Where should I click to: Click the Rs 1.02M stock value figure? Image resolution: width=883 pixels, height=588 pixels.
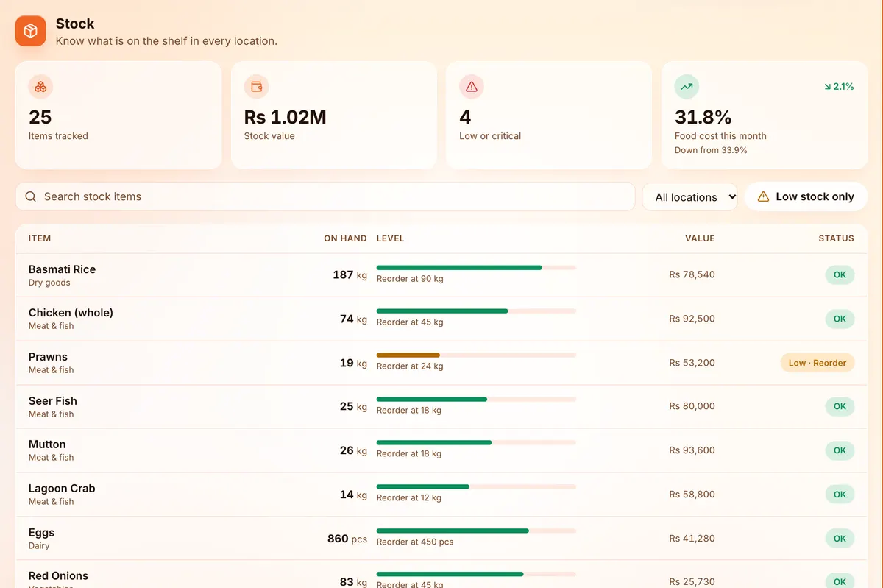285,117
